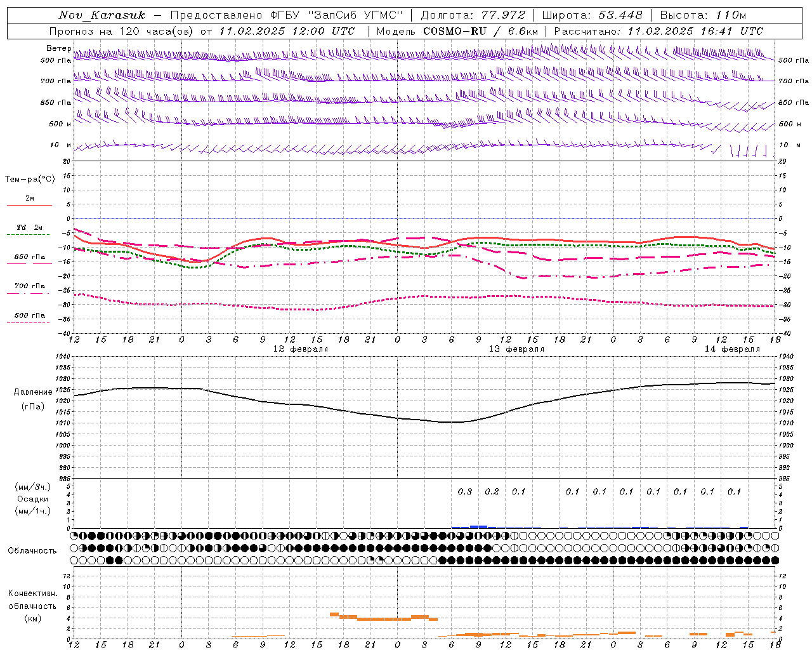Click the dashed line sample under 500 гПа temperature legend
The image size is (812, 650).
tap(29, 323)
